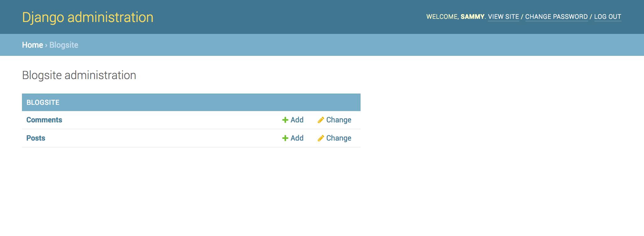The image size is (644, 236).
Task: Click the yellow pencil icon for Posts
Action: click(x=320, y=138)
